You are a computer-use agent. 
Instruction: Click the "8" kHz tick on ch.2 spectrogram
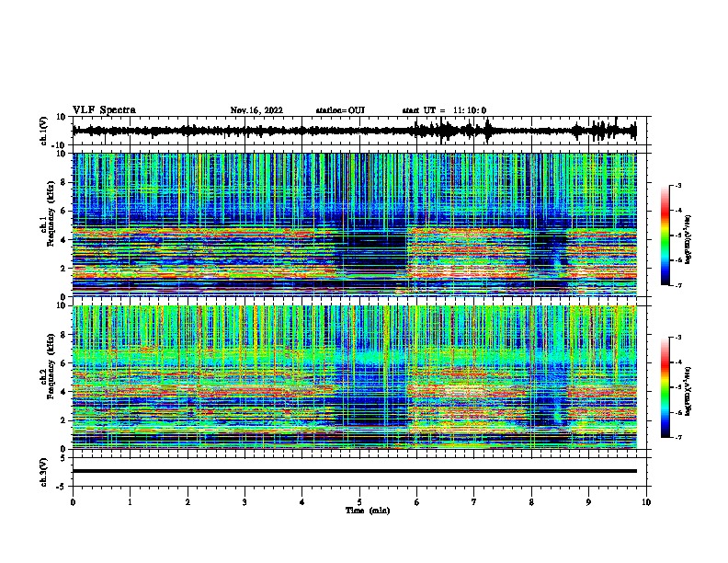coord(63,335)
